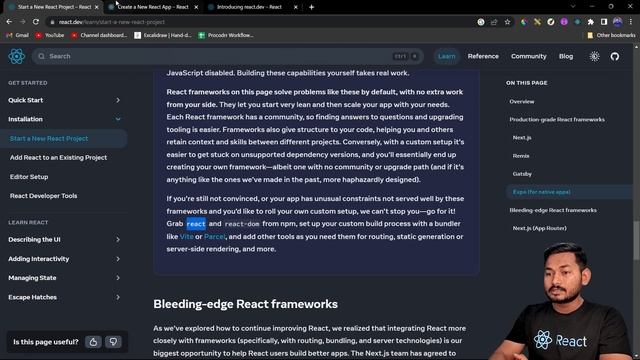The width and height of the screenshot is (640, 360).
Task: Open Add React to an Existing Project
Action: pyautogui.click(x=58, y=158)
